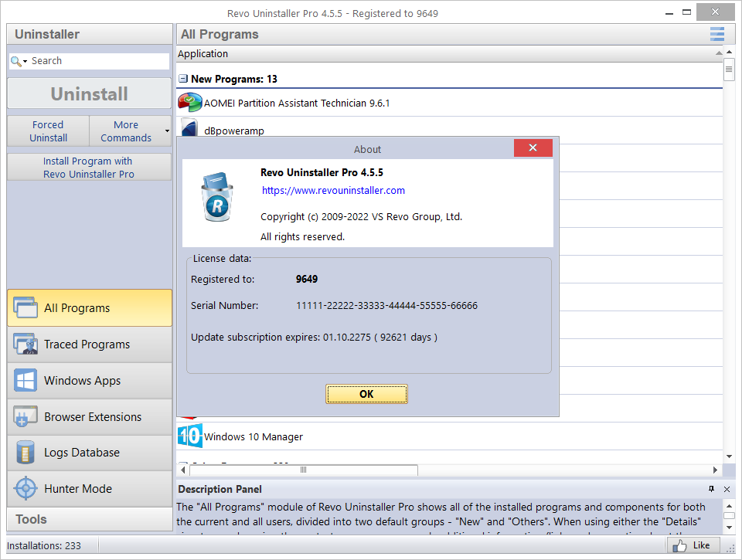This screenshot has width=742, height=560.
Task: Click the serial number value
Action: [x=386, y=306]
